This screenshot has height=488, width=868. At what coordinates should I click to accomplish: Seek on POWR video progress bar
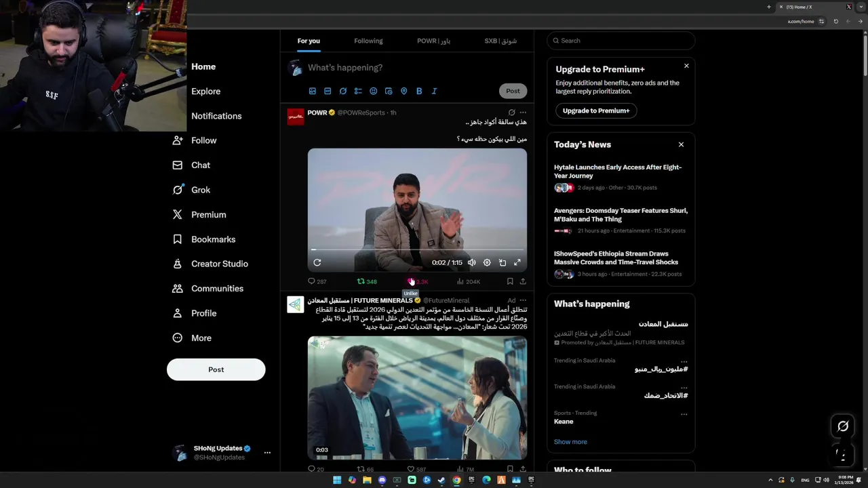tap(417, 250)
